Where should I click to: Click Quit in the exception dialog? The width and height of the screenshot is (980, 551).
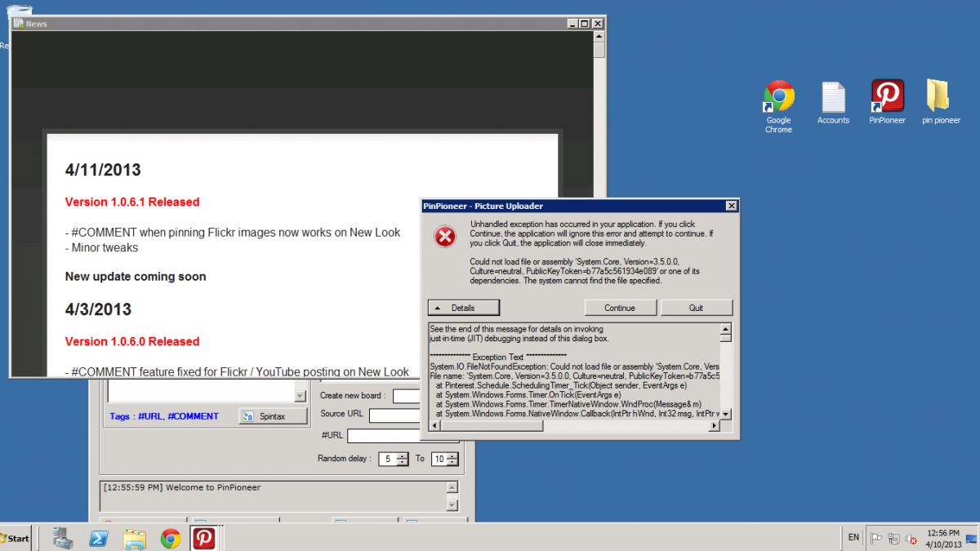tap(697, 308)
